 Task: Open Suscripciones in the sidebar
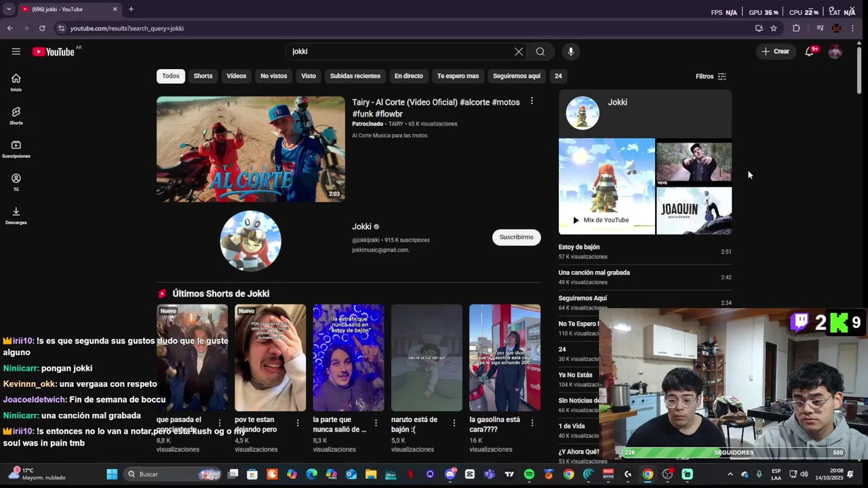(x=16, y=149)
